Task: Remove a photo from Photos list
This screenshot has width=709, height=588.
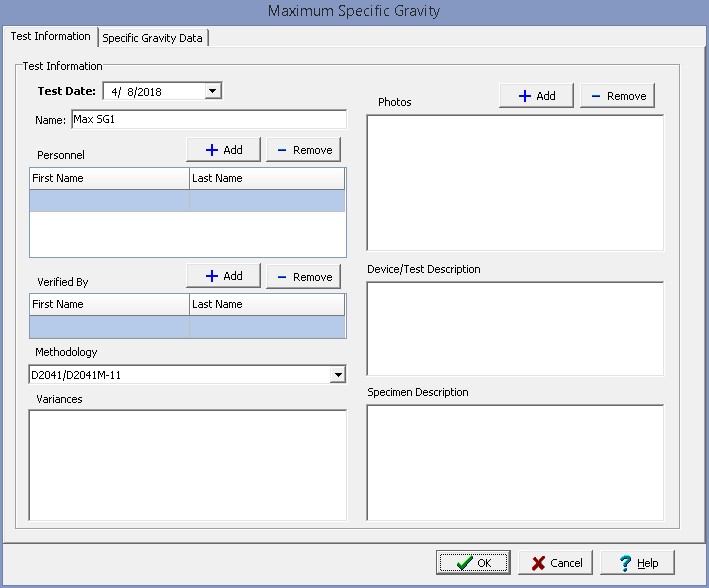Action: click(x=617, y=96)
